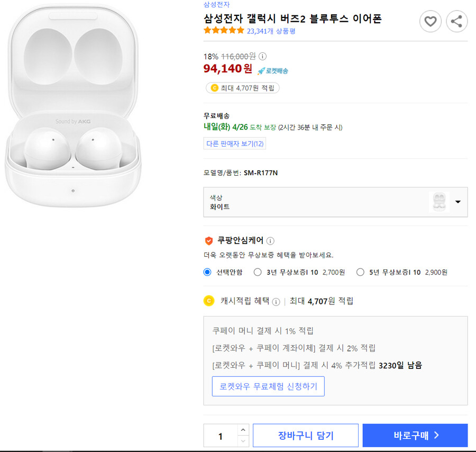Click 다른 판매자 보기(12) to see other sellers
Viewport: 476px width, 452px height.
(x=235, y=143)
